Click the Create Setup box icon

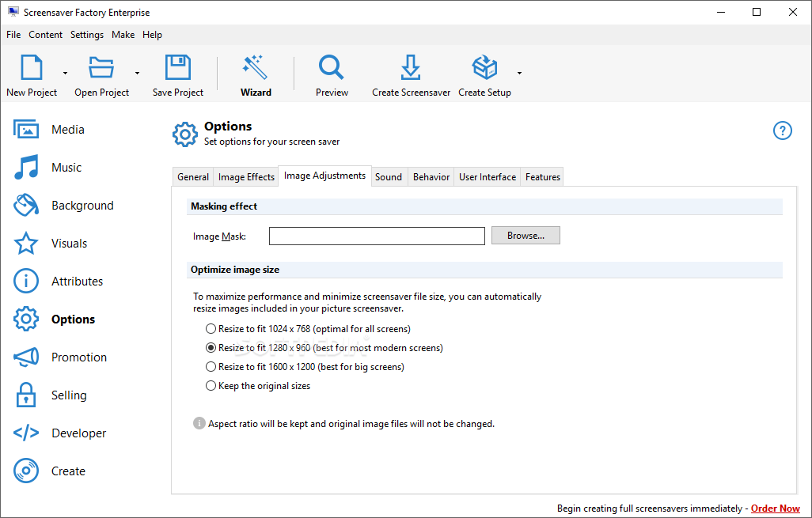click(x=484, y=67)
